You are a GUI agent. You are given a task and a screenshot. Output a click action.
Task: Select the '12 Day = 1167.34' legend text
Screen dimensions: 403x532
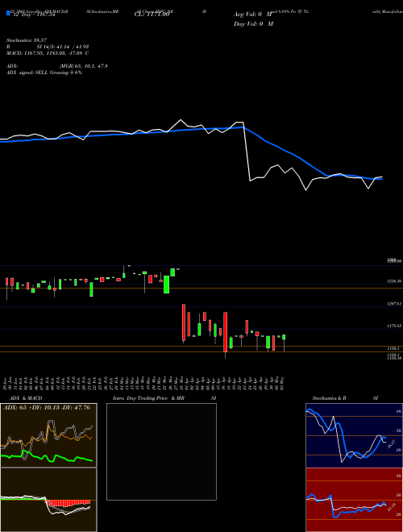pyautogui.click(x=35, y=15)
